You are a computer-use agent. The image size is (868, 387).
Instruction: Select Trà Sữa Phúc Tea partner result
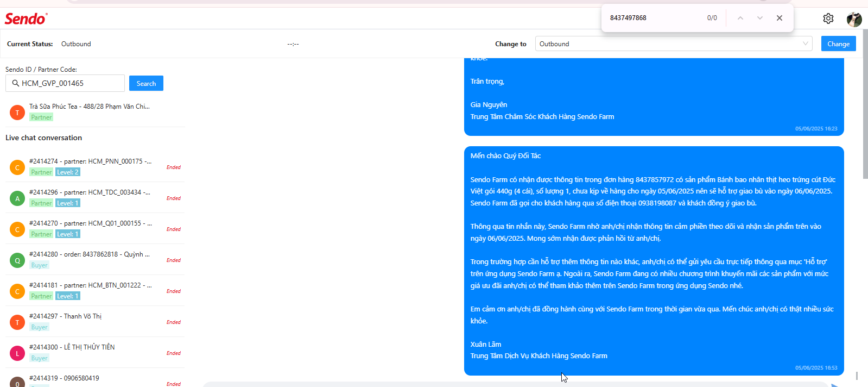pyautogui.click(x=95, y=111)
